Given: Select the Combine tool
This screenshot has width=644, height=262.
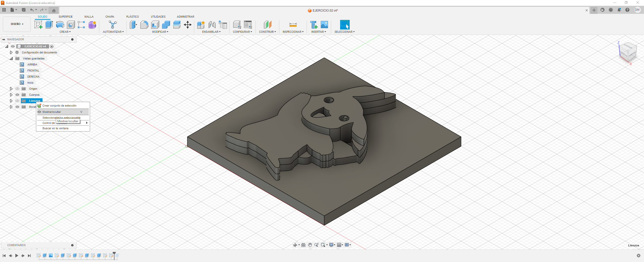Looking at the screenshot, I should click(166, 25).
